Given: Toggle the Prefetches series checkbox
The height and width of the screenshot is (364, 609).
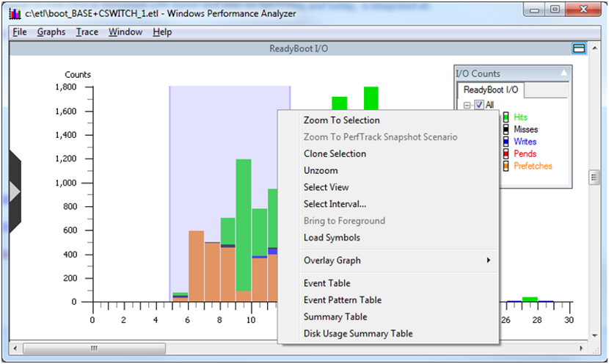Looking at the screenshot, I should pyautogui.click(x=506, y=166).
